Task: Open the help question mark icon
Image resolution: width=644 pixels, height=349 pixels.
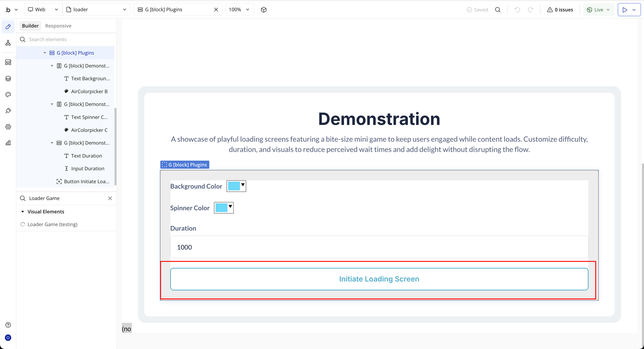Action: [8, 325]
